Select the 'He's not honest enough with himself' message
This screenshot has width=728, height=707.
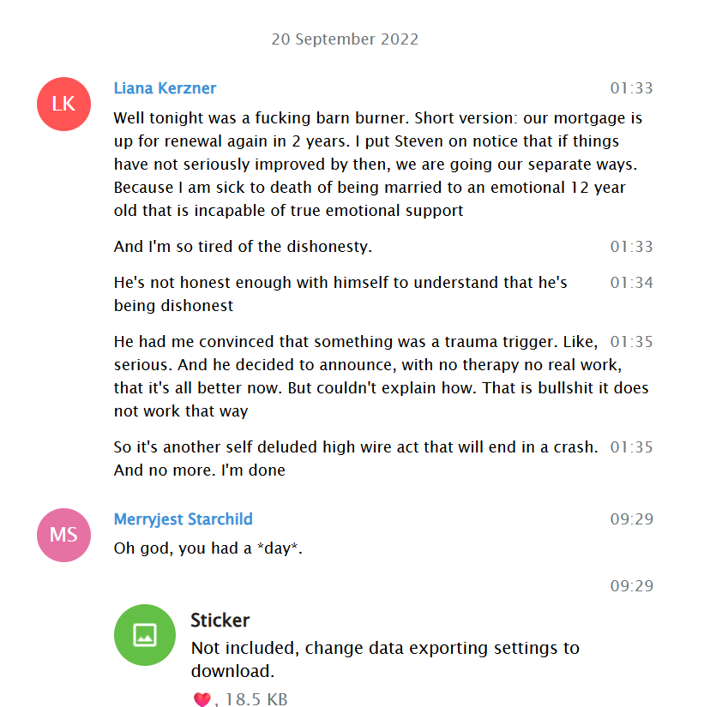click(340, 294)
